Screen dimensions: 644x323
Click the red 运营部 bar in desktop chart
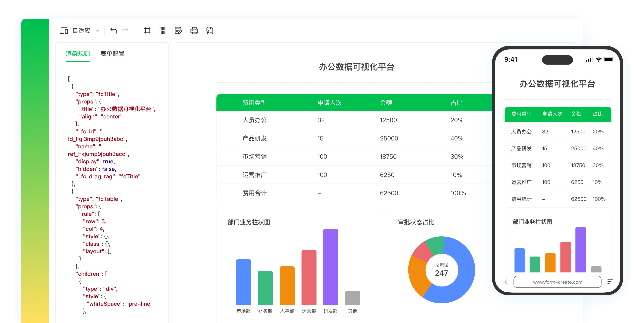tap(309, 277)
